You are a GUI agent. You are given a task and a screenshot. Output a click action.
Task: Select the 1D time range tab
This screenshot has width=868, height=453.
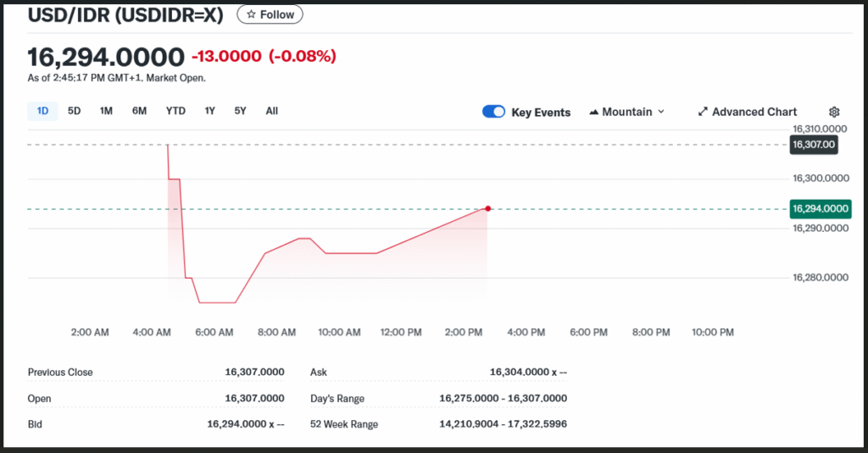pos(42,111)
